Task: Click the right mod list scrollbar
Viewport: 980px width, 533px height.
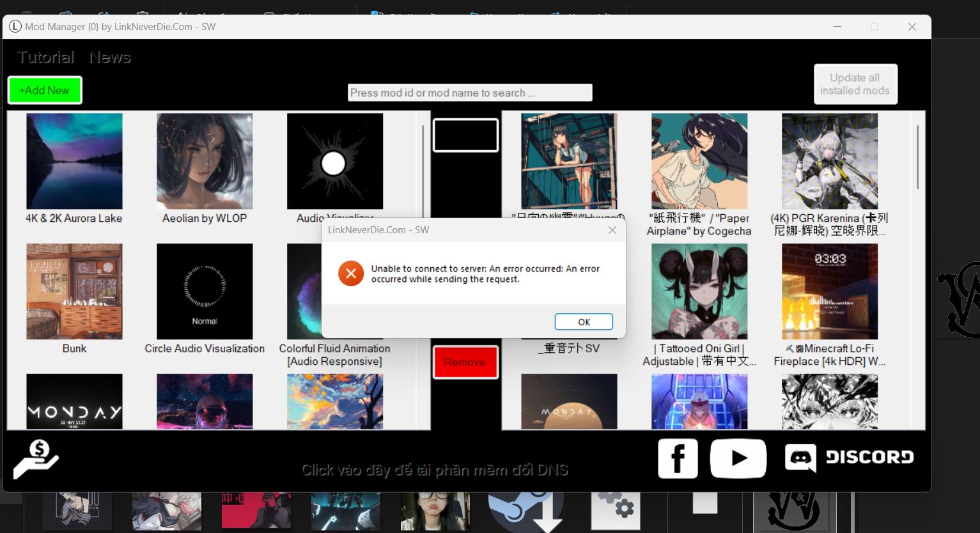Action: click(x=917, y=157)
